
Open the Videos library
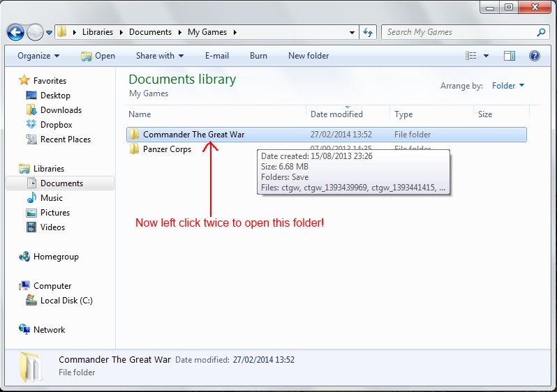pyautogui.click(x=52, y=227)
